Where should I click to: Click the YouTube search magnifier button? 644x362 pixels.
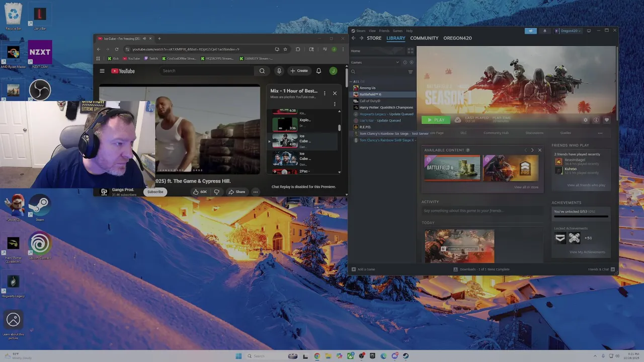[x=262, y=71]
